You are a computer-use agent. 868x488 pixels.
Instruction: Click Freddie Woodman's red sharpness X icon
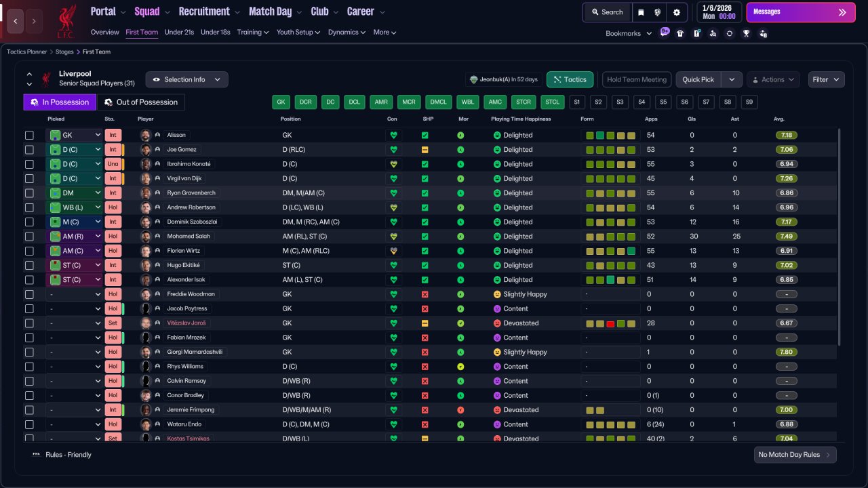(425, 294)
